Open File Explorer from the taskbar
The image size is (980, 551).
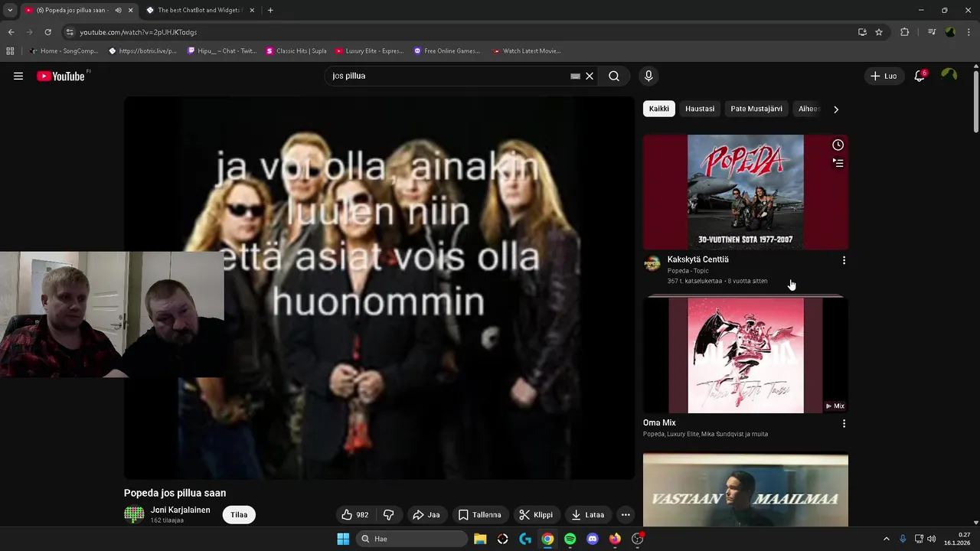pyautogui.click(x=480, y=539)
